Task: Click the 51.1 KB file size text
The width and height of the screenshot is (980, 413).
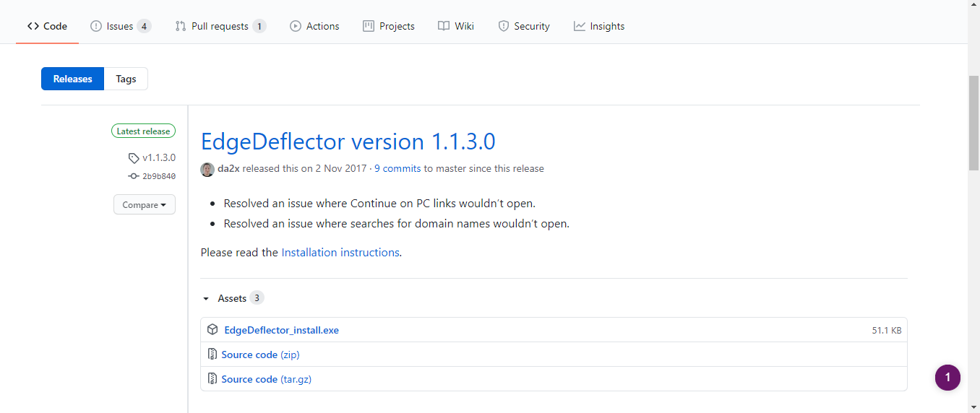Action: 887,331
